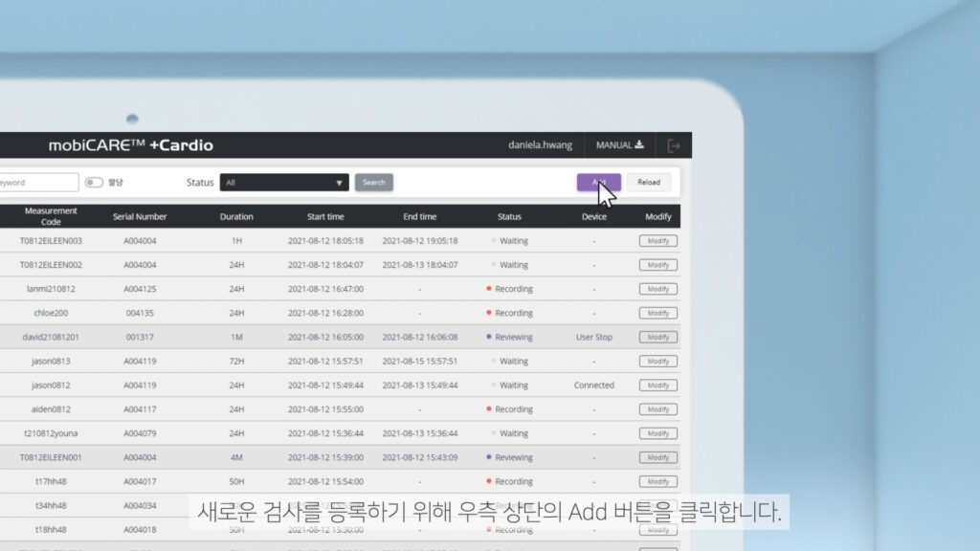Sort by Measurement Code column header
Screen dimensions: 980x551
51,216
